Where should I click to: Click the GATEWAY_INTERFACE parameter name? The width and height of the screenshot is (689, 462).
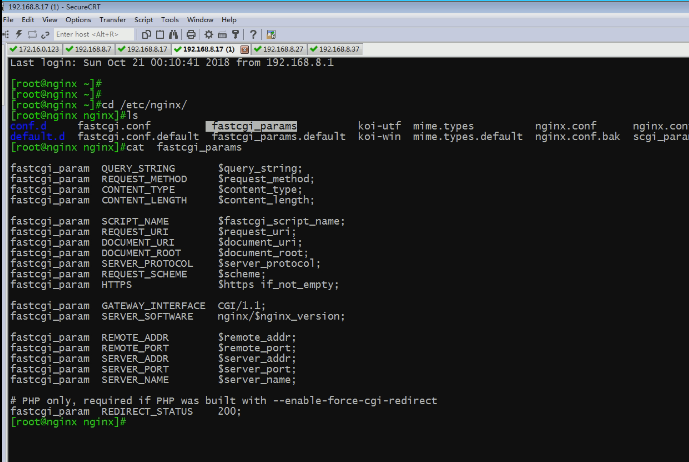pos(153,306)
